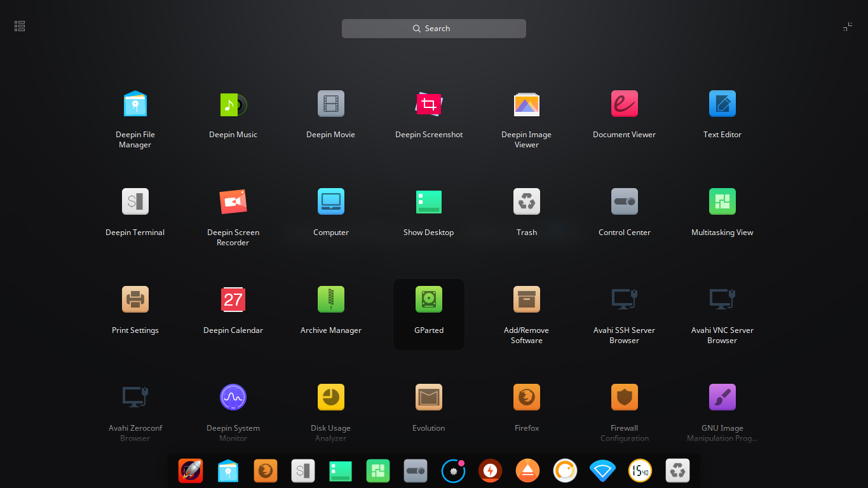Open the Avahi SSH Server Browser

coord(625,299)
